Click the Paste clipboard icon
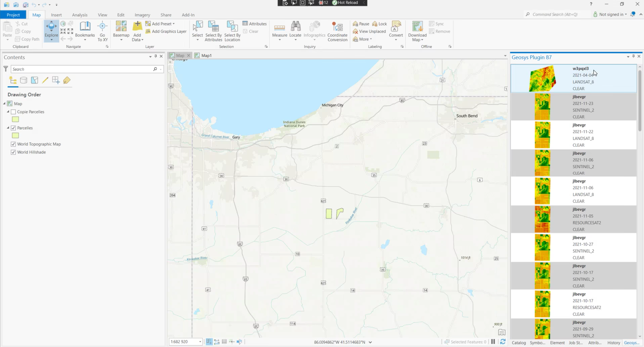 7,27
